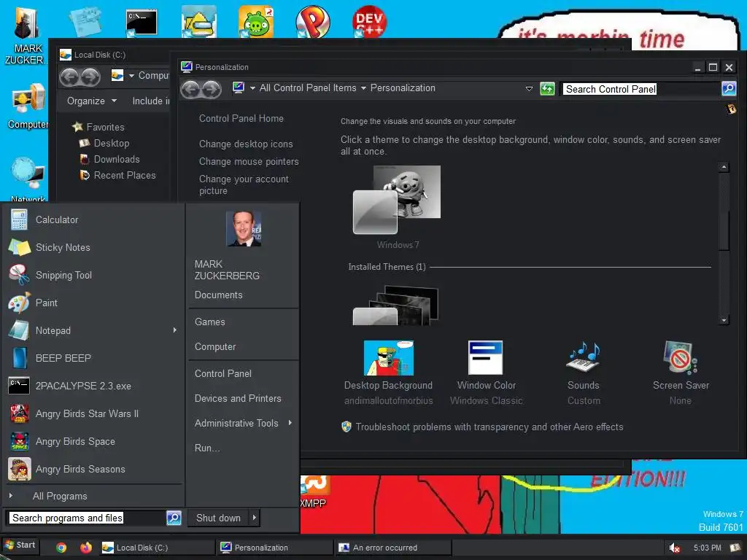Open the Angry Birds pig desktop shortcut
747x560 pixels.
pyautogui.click(x=256, y=21)
